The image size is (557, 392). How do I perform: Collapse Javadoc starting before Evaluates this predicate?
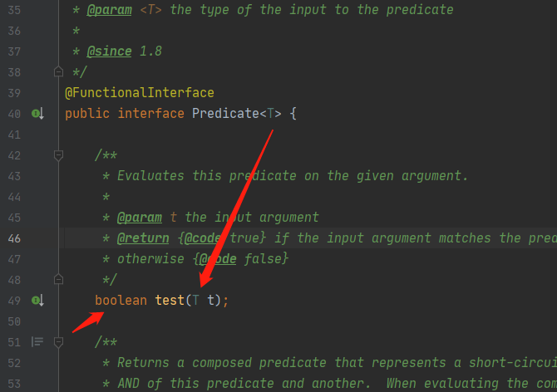[59, 155]
